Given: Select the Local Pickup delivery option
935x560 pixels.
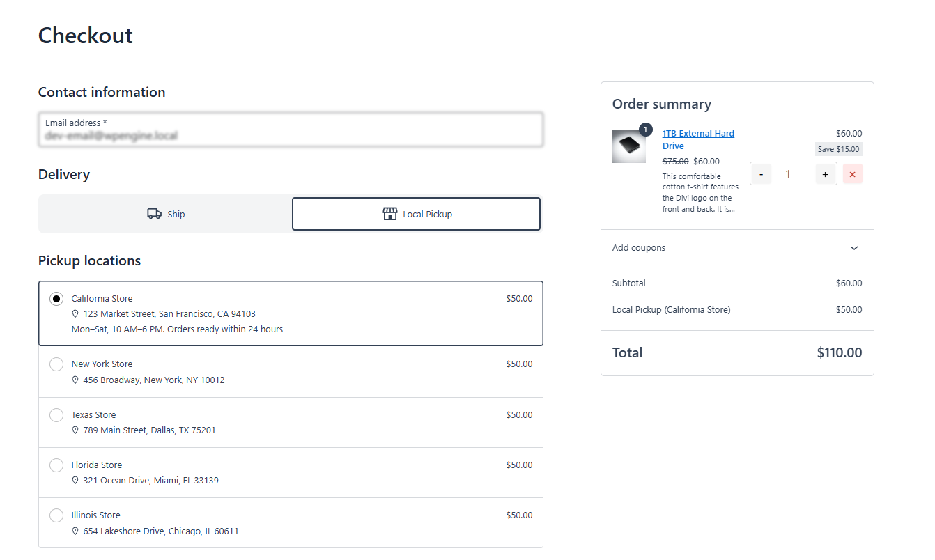Looking at the screenshot, I should tap(416, 214).
